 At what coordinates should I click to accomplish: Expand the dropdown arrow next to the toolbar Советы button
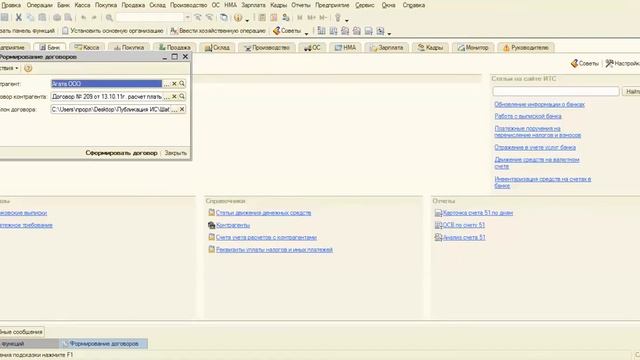tap(307, 33)
